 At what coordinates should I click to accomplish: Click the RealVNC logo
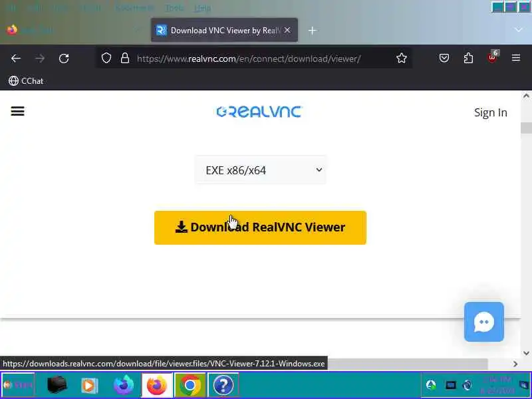pos(259,112)
